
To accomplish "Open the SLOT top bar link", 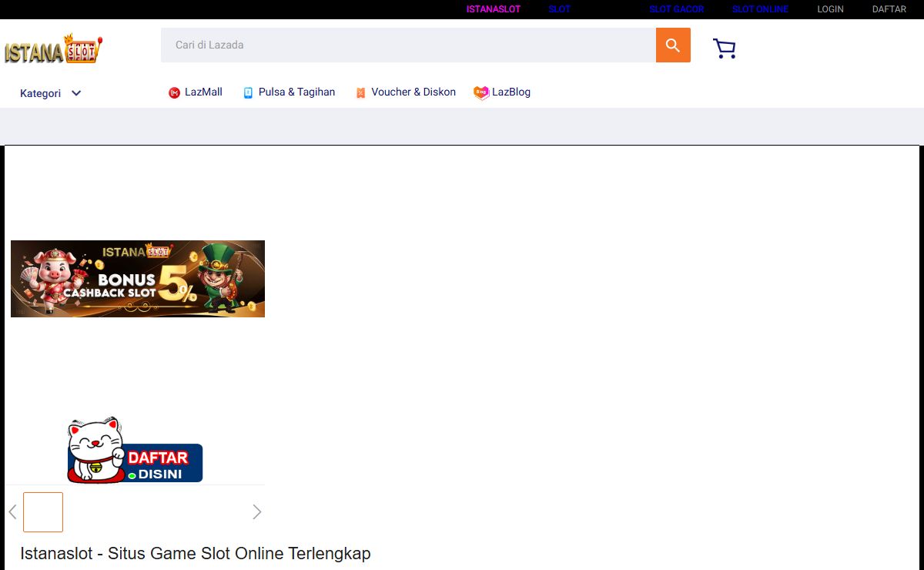I will (560, 9).
